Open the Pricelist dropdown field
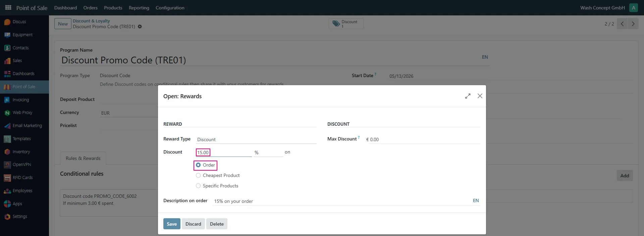This screenshot has height=236, width=644. point(129,126)
